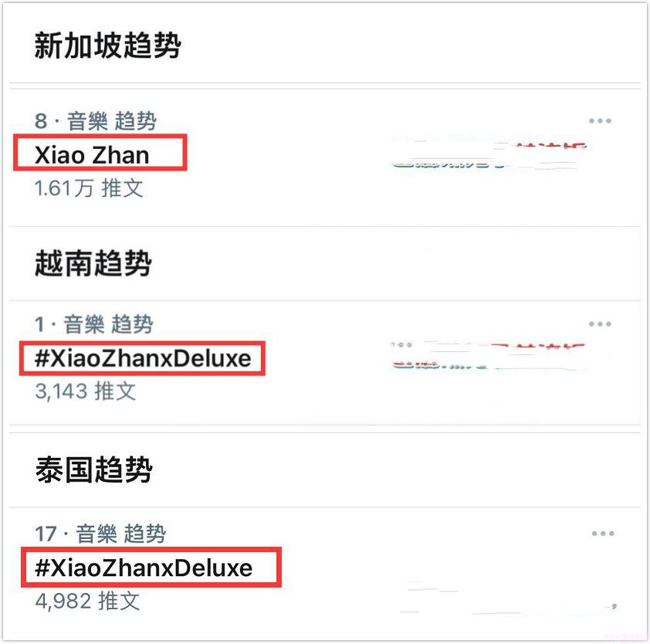
Task: Click the 4,982 推文 count
Action: pos(87,601)
